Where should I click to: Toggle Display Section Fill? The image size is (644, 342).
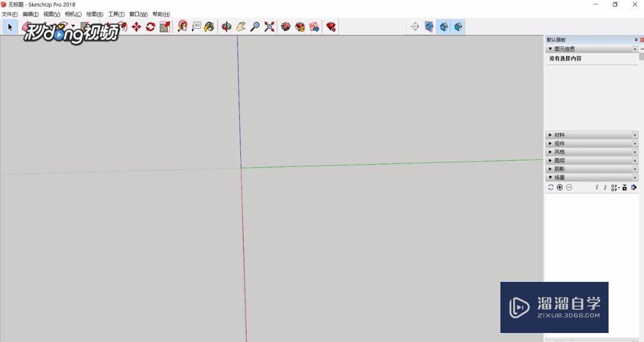pos(458,27)
